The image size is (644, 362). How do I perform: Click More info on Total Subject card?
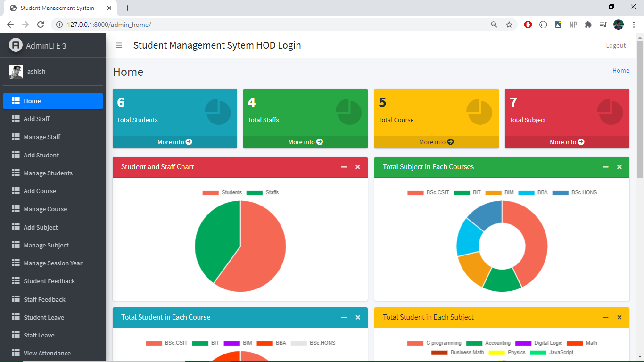567,142
